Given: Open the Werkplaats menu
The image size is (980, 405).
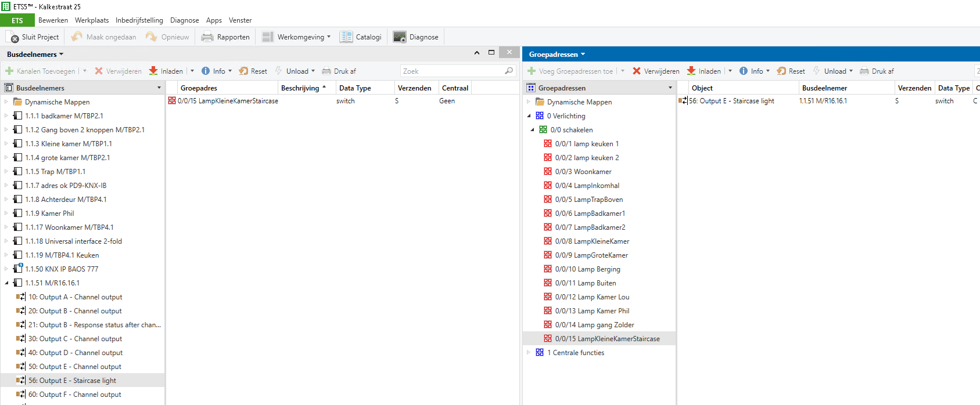Looking at the screenshot, I should [x=92, y=20].
